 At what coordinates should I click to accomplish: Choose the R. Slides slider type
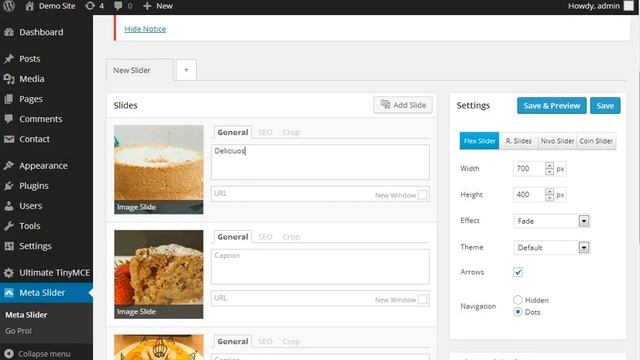pyautogui.click(x=518, y=141)
